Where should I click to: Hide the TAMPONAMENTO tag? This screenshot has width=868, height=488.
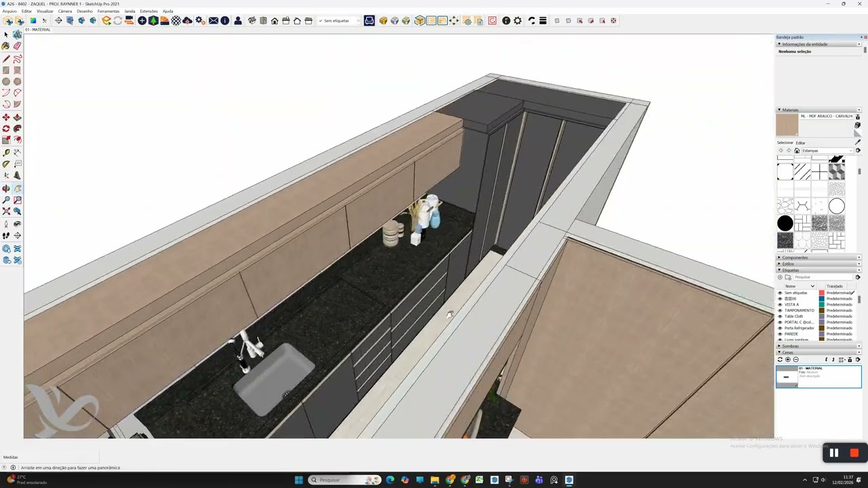[780, 310]
